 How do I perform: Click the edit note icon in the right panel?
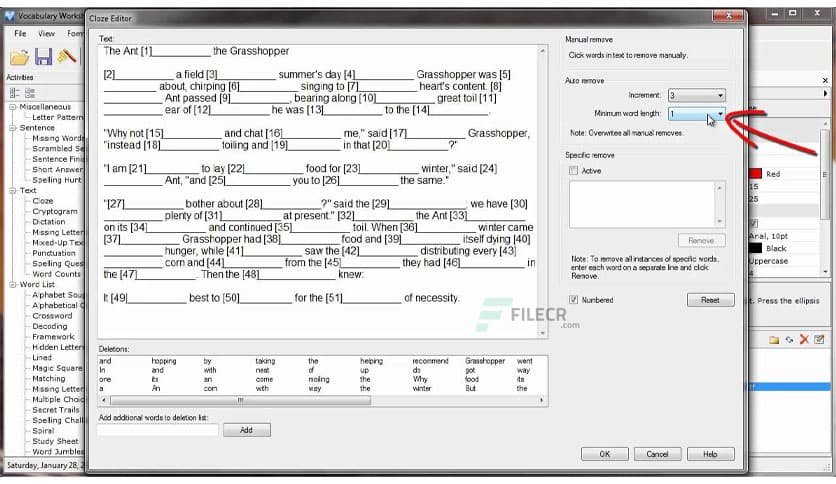tap(819, 340)
